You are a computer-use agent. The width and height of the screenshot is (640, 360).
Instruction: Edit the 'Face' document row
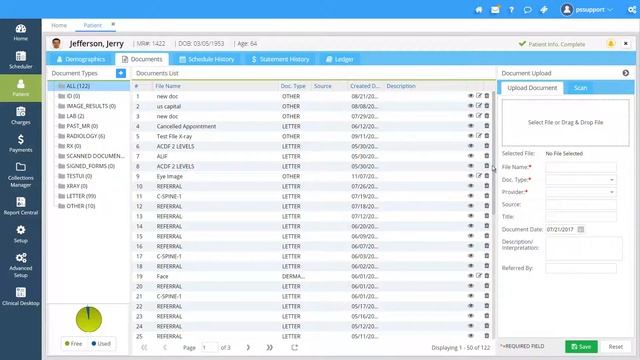tap(479, 276)
